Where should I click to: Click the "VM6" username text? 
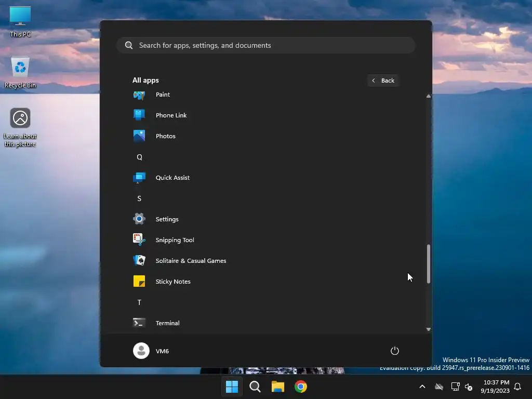click(162, 351)
